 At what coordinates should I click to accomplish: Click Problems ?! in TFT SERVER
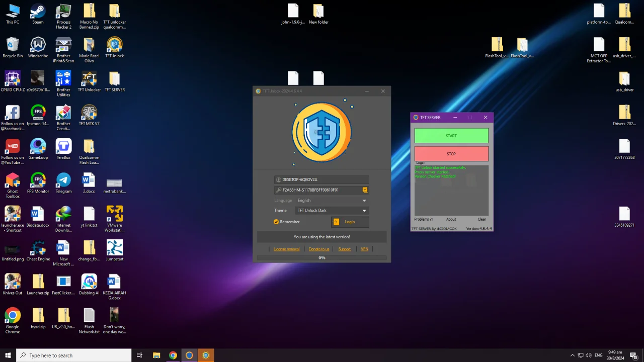point(423,219)
